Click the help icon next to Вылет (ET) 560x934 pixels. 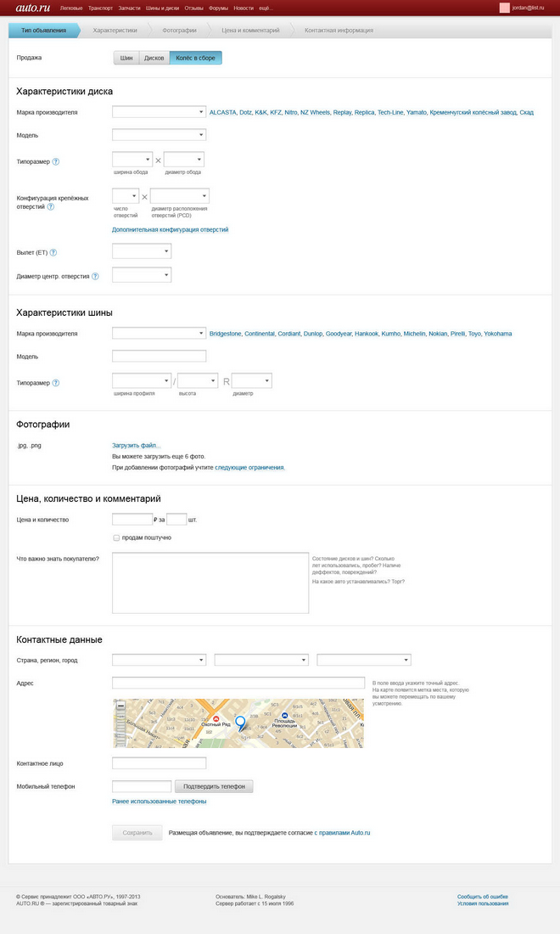pos(53,252)
